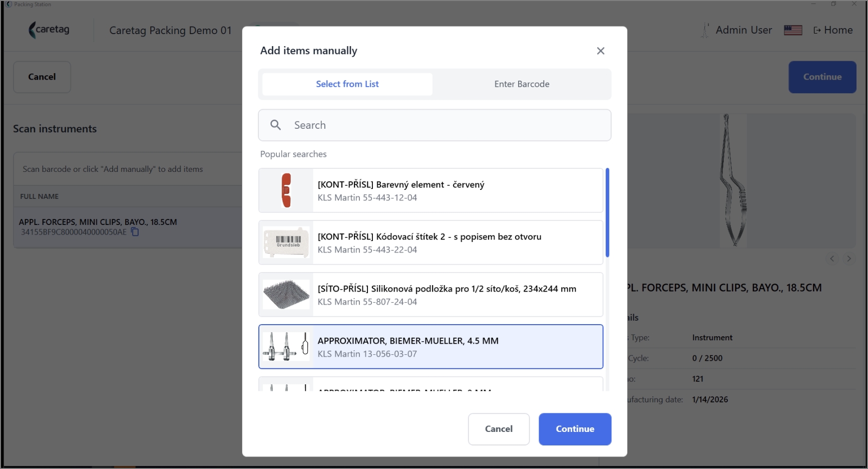This screenshot has height=469, width=868.
Task: Click the Packing Station window title icon
Action: (9, 4)
